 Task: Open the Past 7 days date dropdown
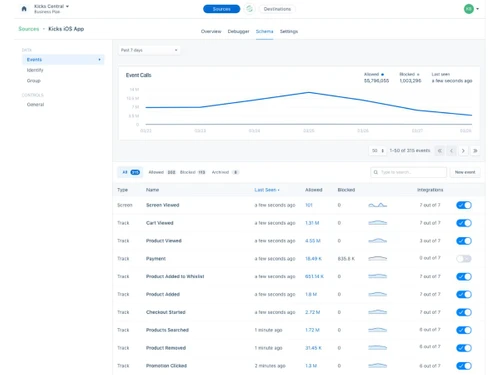[149, 50]
